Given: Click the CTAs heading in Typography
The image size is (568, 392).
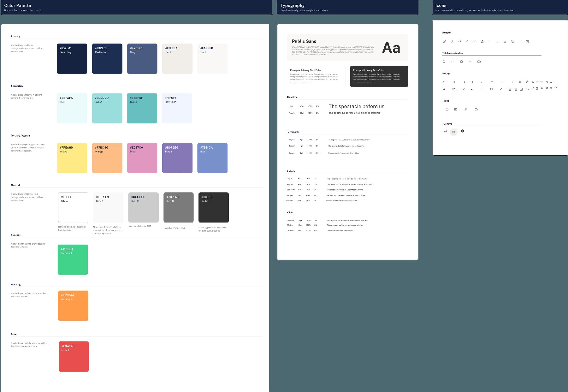Looking at the screenshot, I should tap(290, 212).
